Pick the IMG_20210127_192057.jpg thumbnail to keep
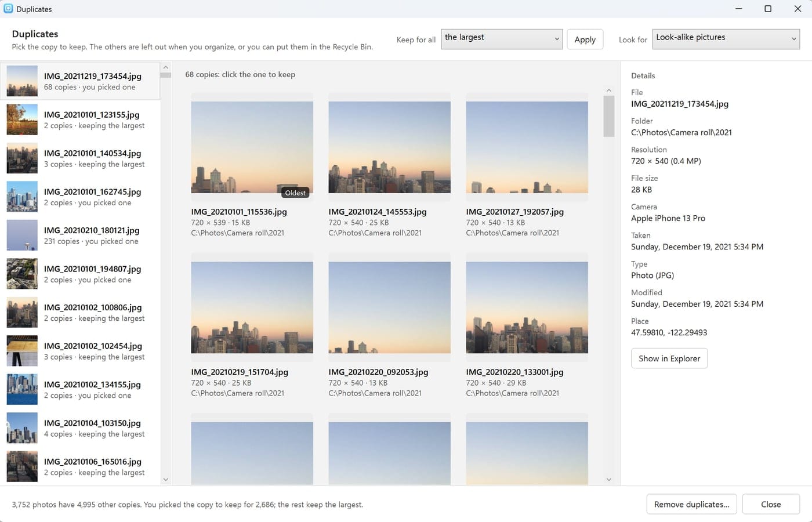 [527, 147]
